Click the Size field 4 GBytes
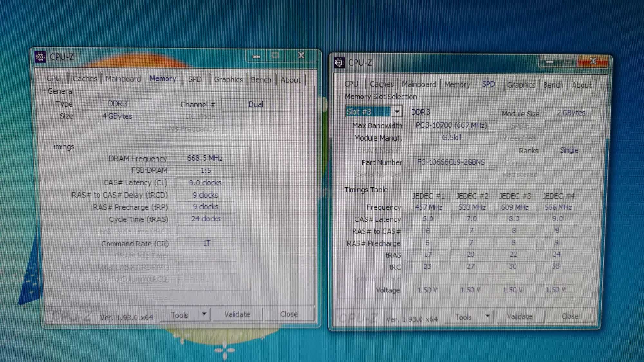The height and width of the screenshot is (362, 644). pyautogui.click(x=117, y=116)
